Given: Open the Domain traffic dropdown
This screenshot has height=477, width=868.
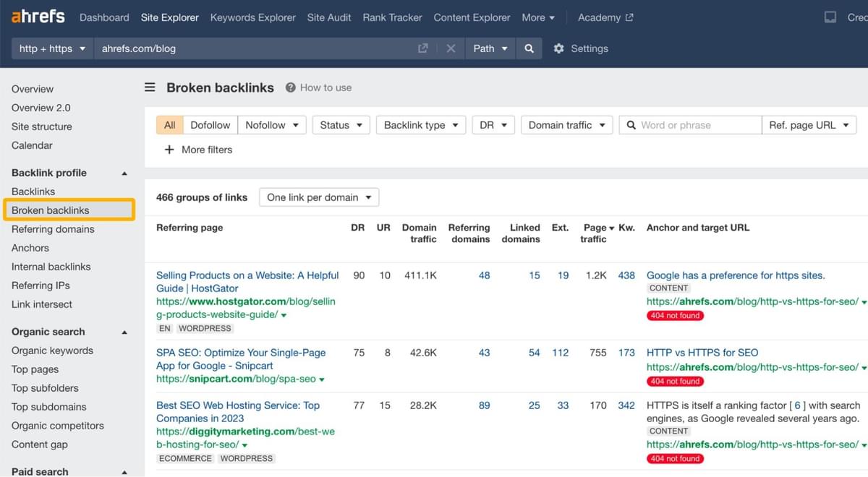Looking at the screenshot, I should point(567,125).
